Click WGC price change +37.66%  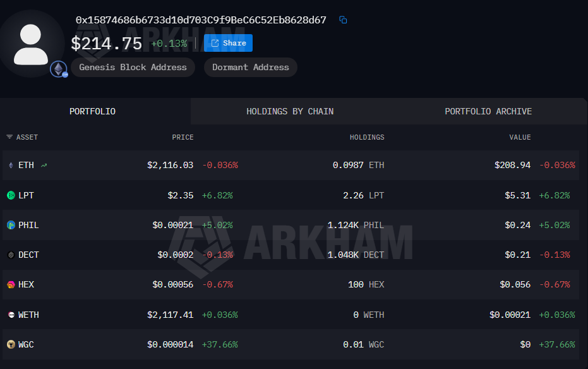(220, 344)
